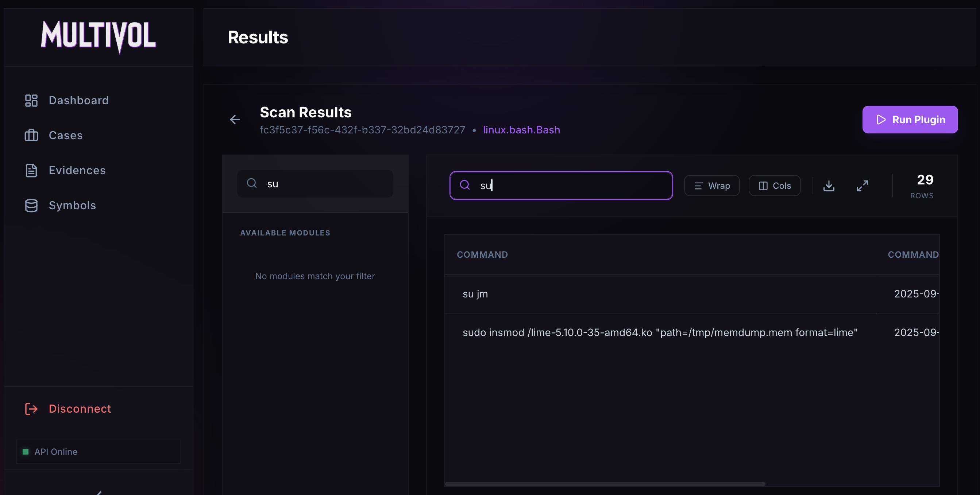Toggle the Wrap text option
Screen dimensions: 980x495
click(711, 186)
